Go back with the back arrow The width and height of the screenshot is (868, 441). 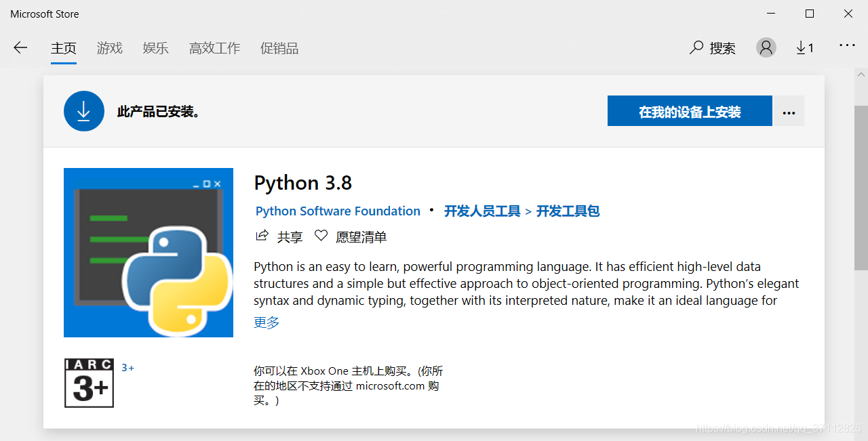point(20,47)
